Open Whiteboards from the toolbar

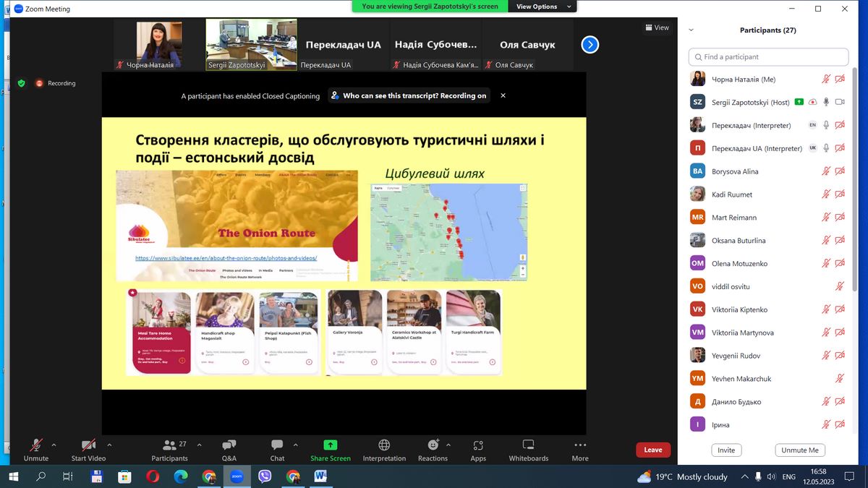[528, 449]
